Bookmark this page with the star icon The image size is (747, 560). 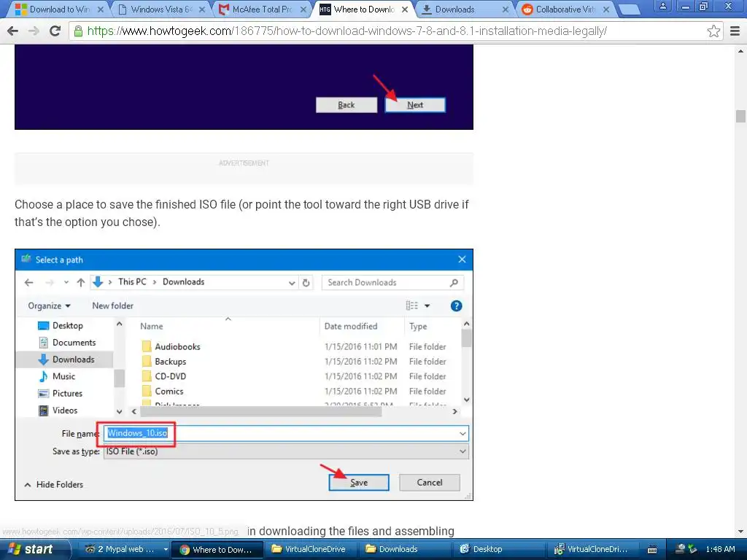(x=713, y=31)
